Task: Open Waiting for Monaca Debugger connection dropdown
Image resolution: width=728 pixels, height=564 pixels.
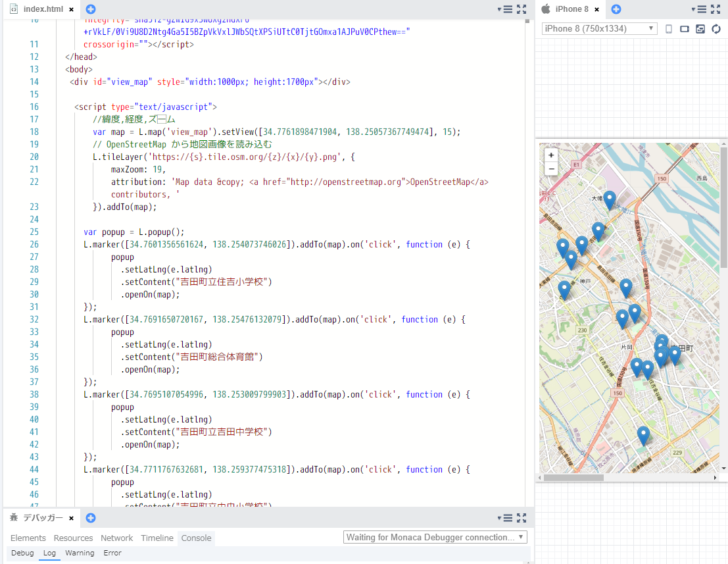Action: [435, 538]
